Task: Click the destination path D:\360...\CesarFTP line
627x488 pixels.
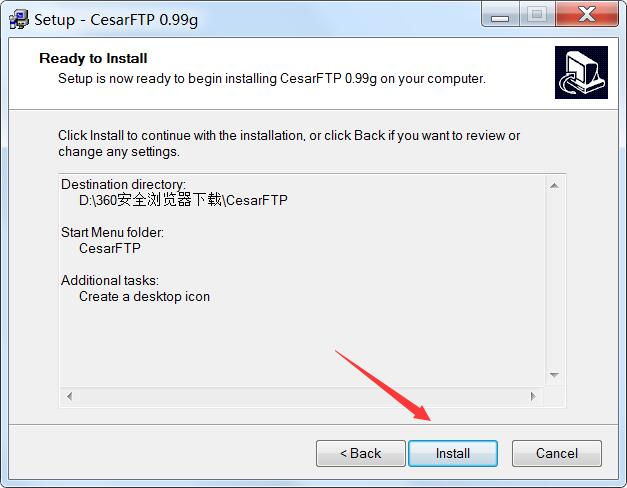Action: click(x=183, y=200)
